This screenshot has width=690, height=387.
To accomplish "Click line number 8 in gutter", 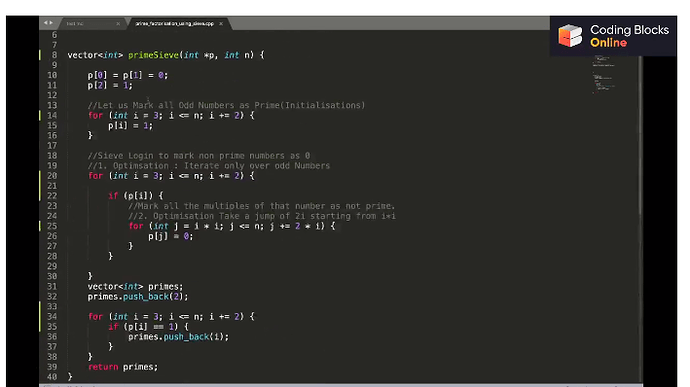I will click(54, 55).
